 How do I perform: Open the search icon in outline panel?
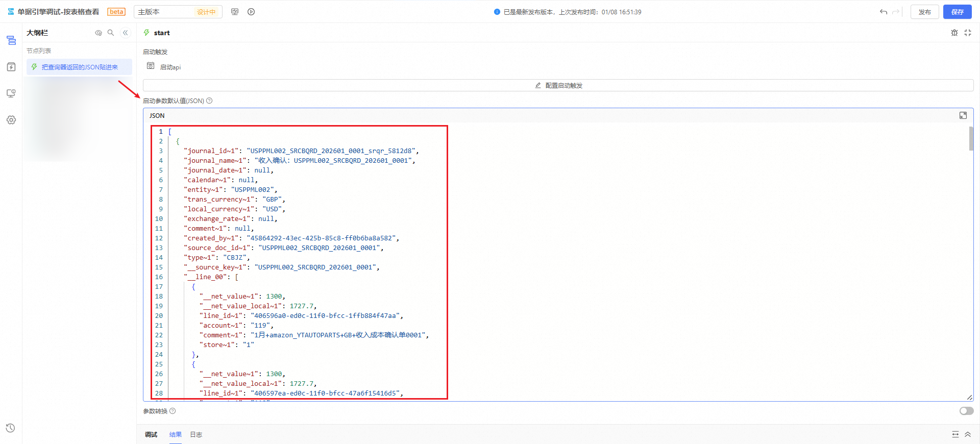pos(111,33)
